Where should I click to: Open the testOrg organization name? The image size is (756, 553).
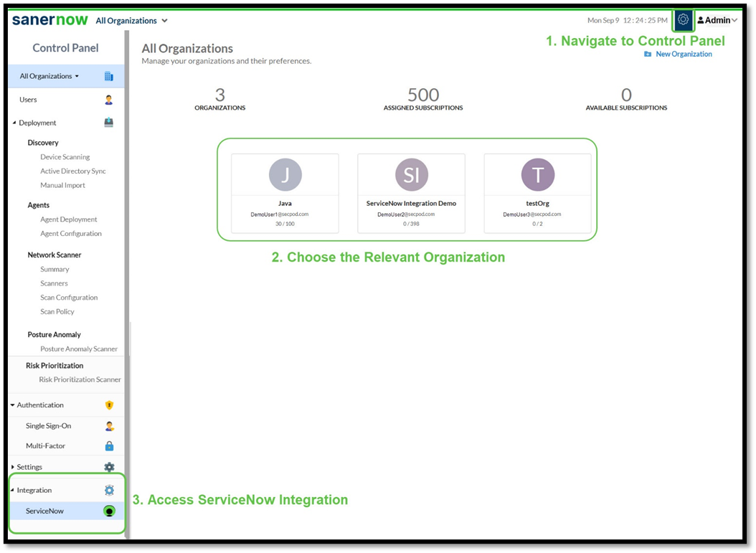click(x=537, y=204)
